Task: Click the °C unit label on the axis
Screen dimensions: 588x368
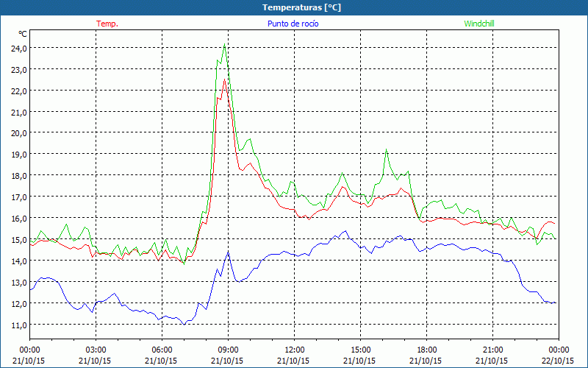Action: 23,34
